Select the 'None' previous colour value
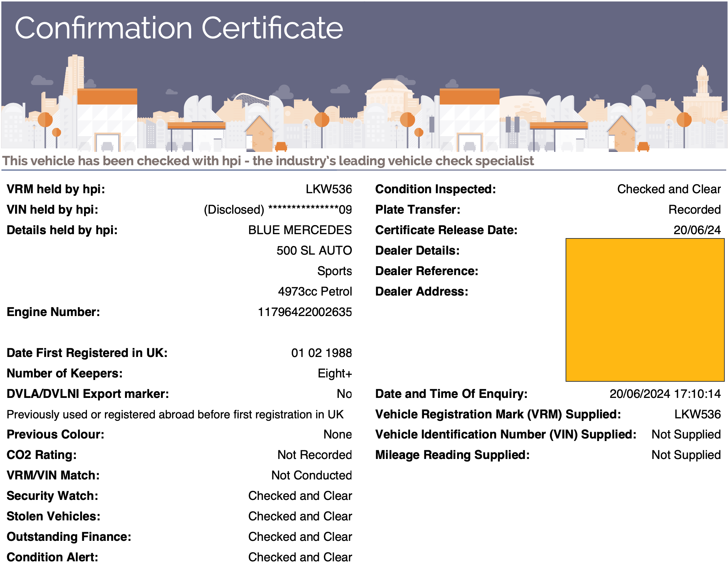Viewport: 728px width, 571px height. (338, 435)
